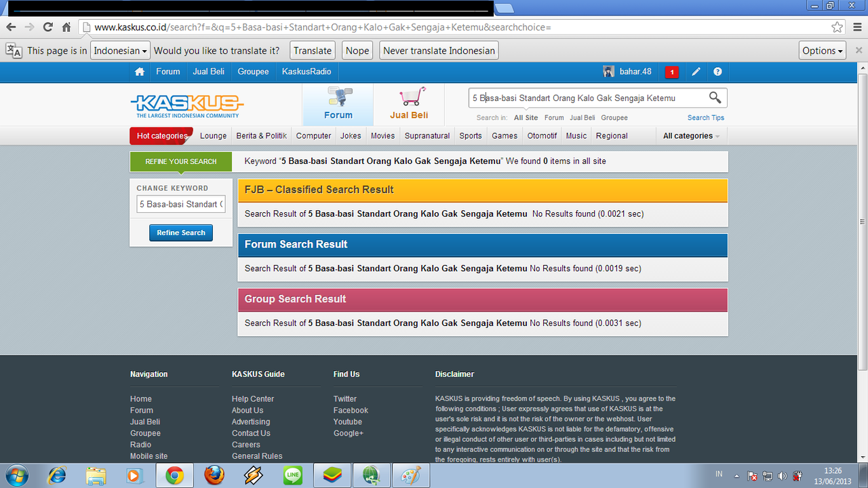Open the footer Help Center link
868x488 pixels.
pyautogui.click(x=253, y=399)
